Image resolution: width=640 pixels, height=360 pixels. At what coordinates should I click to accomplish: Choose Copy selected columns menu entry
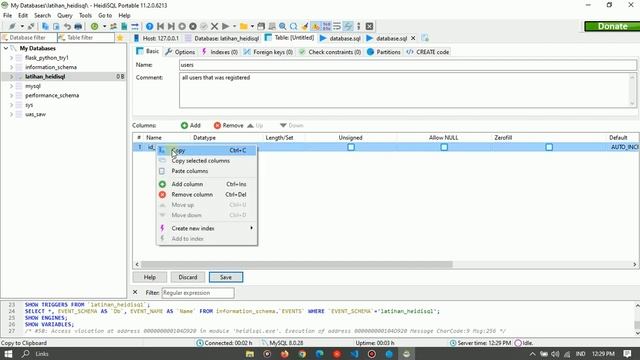[207, 161]
